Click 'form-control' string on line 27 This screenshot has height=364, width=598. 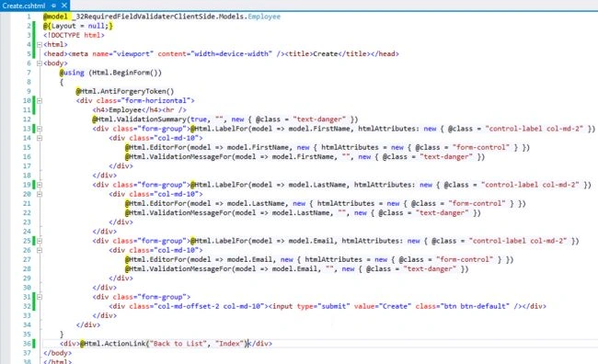tap(464, 259)
